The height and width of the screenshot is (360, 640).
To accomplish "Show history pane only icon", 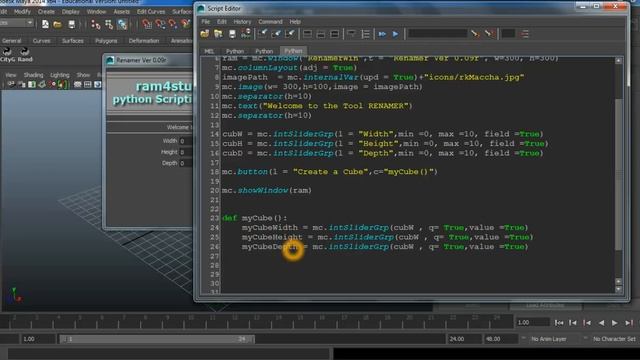I will coord(307,34).
